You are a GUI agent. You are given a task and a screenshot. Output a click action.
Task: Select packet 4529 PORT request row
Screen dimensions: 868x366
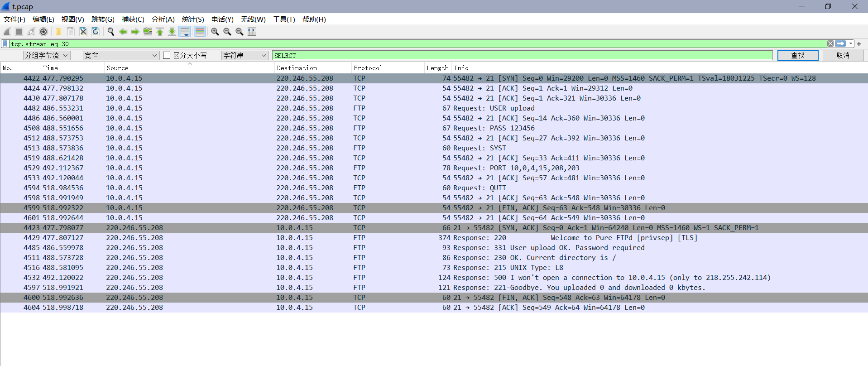[x=434, y=168]
